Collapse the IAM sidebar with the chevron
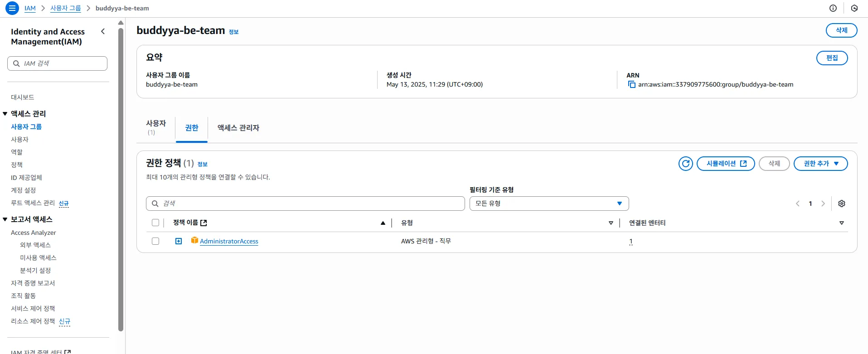The image size is (868, 354). pyautogui.click(x=103, y=31)
